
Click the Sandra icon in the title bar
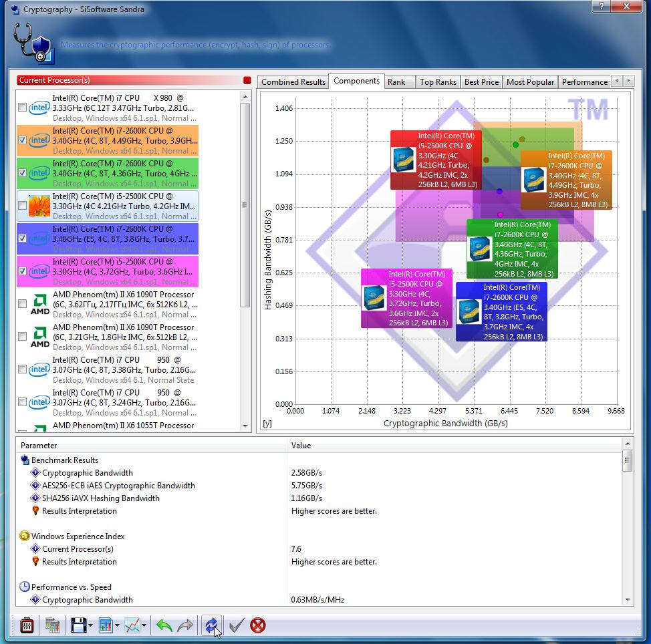tap(15, 9)
